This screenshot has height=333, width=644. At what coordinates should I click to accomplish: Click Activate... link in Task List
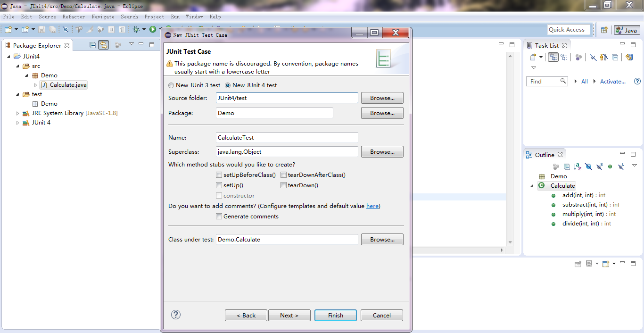(x=613, y=82)
